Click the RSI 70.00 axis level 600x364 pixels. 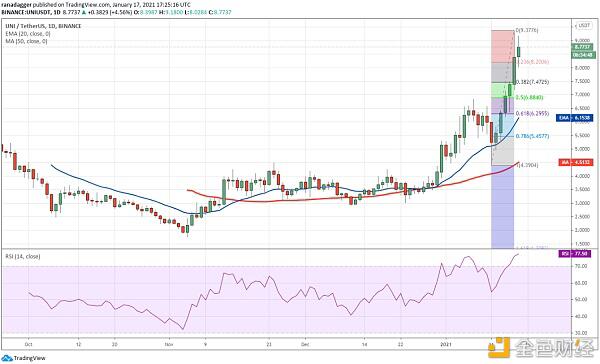coord(581,266)
